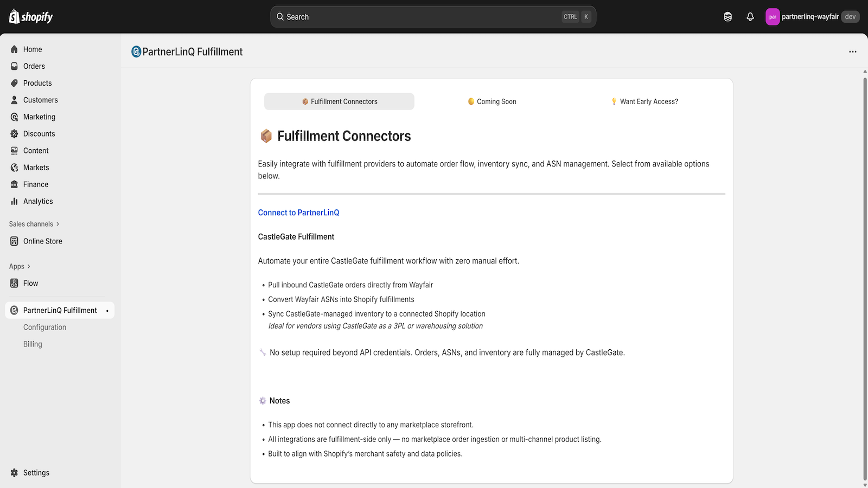The height and width of the screenshot is (488, 868).
Task: Switch to Want Early Access tab
Action: tap(644, 101)
